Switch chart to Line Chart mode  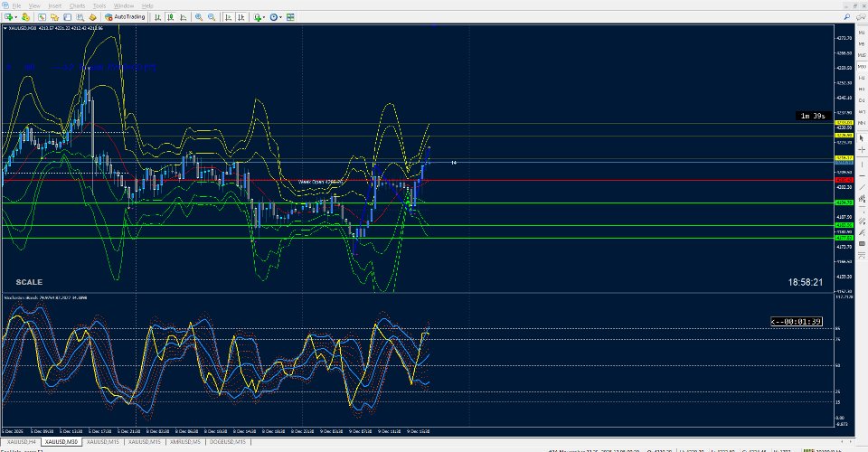tap(184, 17)
